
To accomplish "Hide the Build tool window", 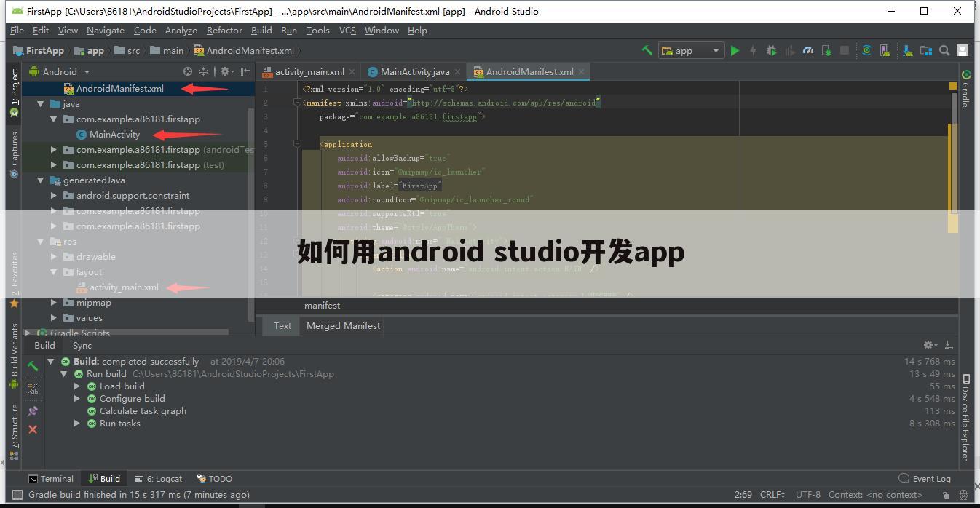I will pyautogui.click(x=949, y=345).
